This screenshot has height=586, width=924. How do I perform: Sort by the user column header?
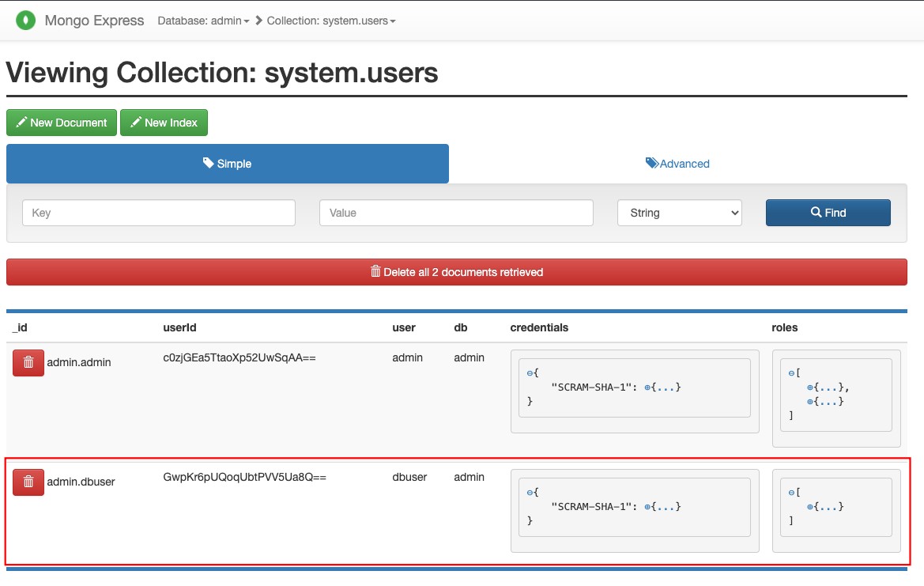pyautogui.click(x=404, y=327)
